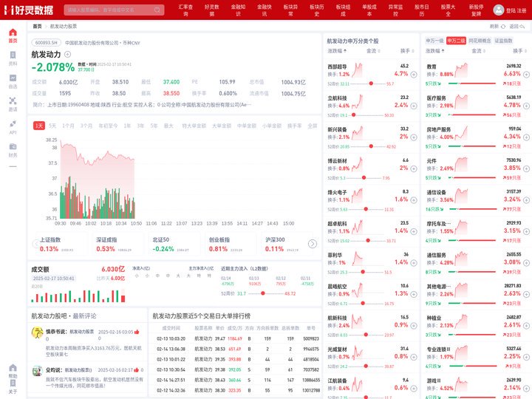
Task: Sort sector list by 换手 column
Action: click(x=519, y=51)
